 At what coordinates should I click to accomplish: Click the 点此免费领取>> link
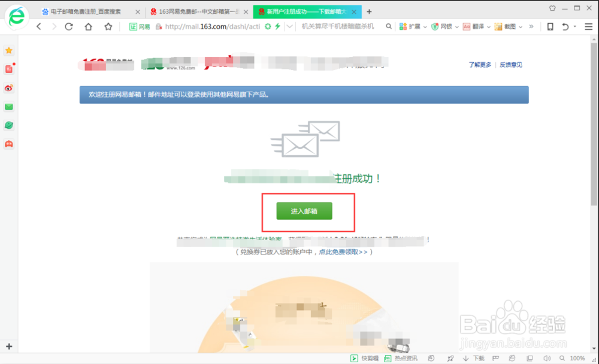[343, 252]
